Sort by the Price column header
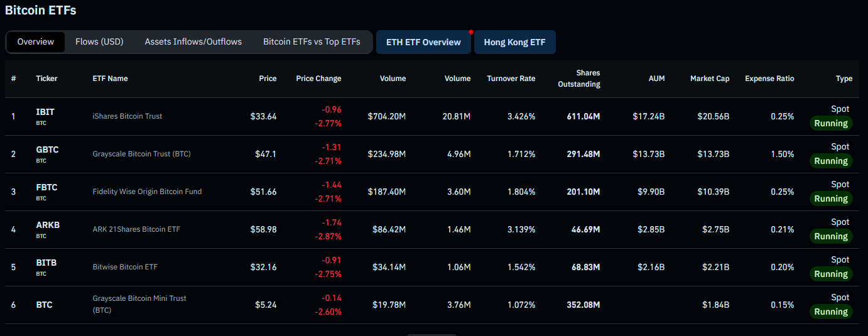 (268, 79)
